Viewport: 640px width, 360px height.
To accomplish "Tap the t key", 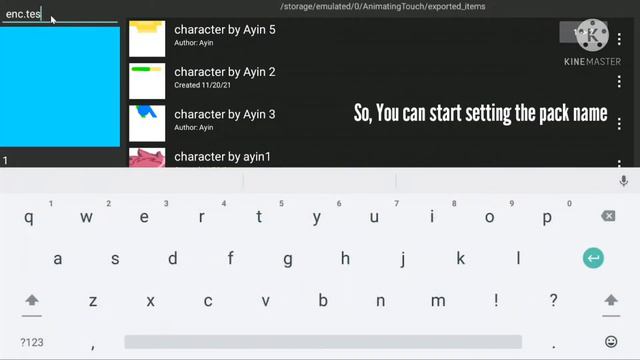I will click(259, 217).
